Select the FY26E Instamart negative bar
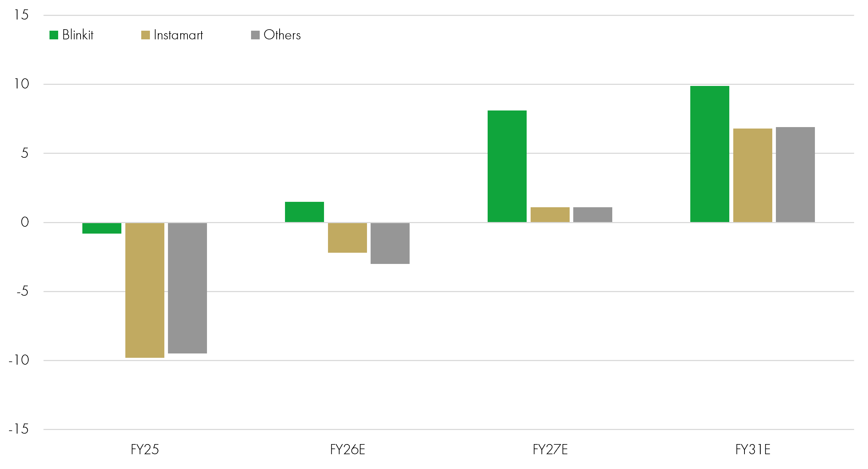Screen dimensions: 868x469 pos(347,238)
